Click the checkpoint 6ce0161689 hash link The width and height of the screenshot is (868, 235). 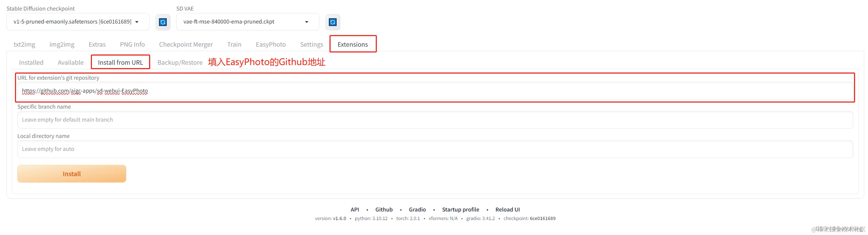pyautogui.click(x=543, y=218)
